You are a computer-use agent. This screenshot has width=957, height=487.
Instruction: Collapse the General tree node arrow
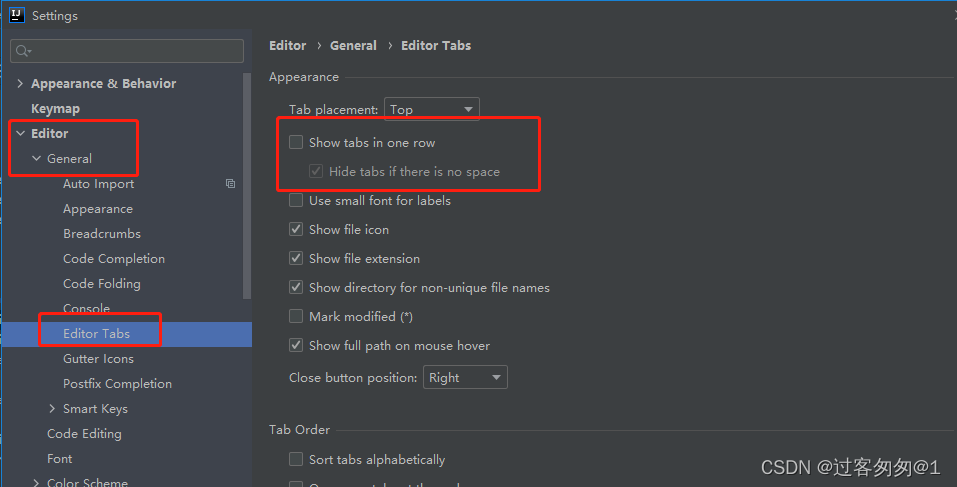[x=37, y=159]
